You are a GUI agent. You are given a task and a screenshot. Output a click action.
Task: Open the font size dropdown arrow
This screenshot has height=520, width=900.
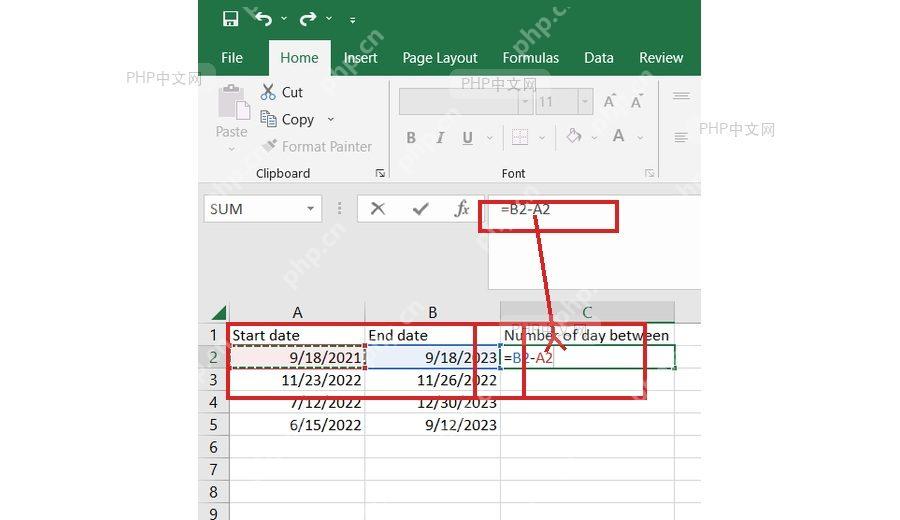point(585,102)
